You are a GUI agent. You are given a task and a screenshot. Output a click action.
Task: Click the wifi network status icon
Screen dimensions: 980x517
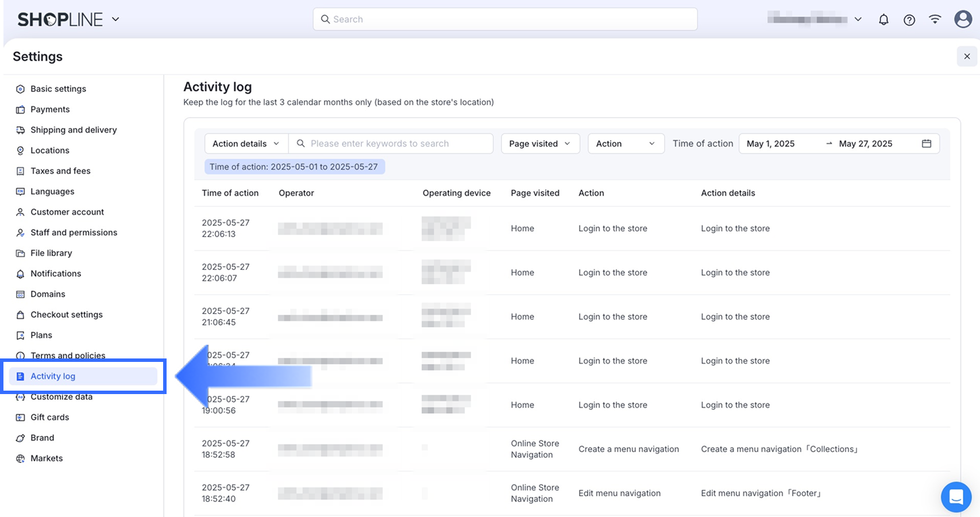[x=935, y=20]
